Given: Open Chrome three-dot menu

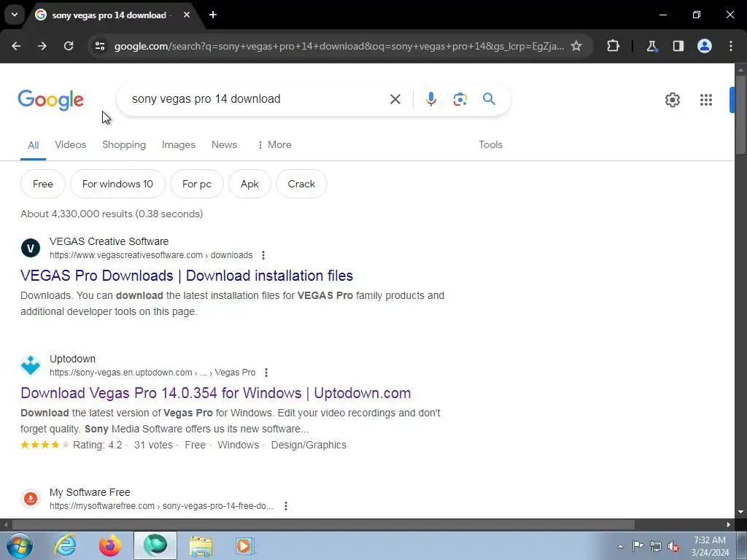Looking at the screenshot, I should (x=731, y=46).
